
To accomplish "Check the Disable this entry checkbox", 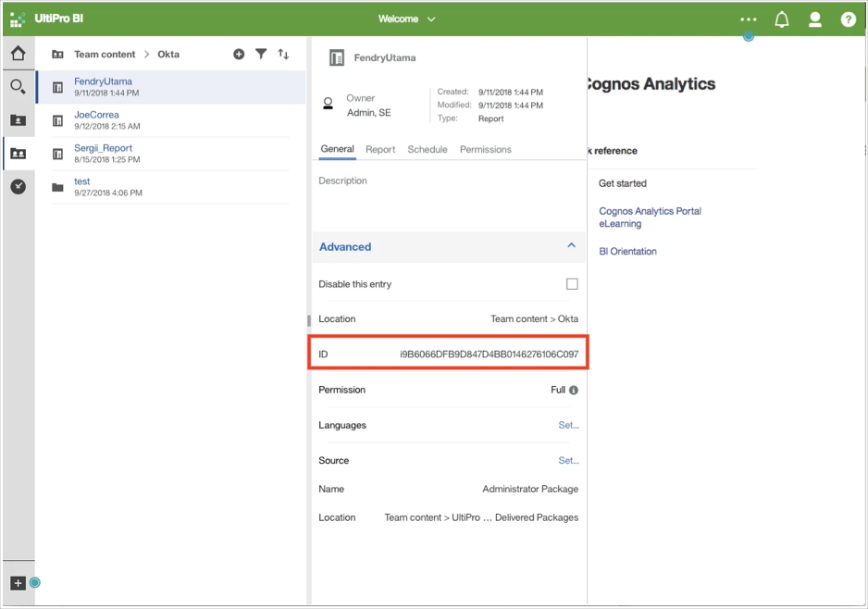I will tap(572, 284).
